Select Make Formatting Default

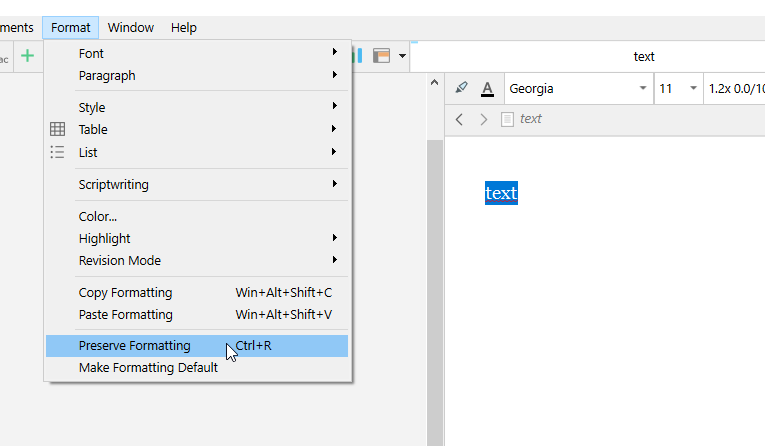pos(148,367)
